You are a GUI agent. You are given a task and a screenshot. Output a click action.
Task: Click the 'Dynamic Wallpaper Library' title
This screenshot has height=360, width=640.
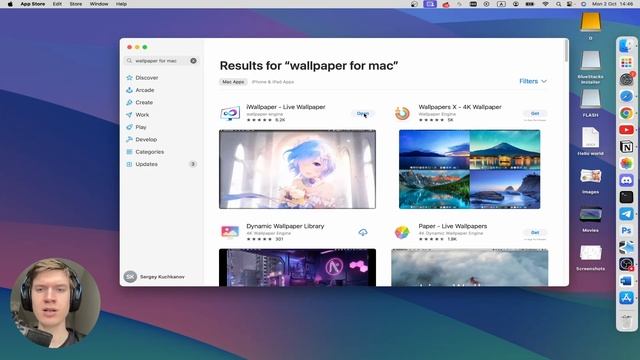(285, 226)
